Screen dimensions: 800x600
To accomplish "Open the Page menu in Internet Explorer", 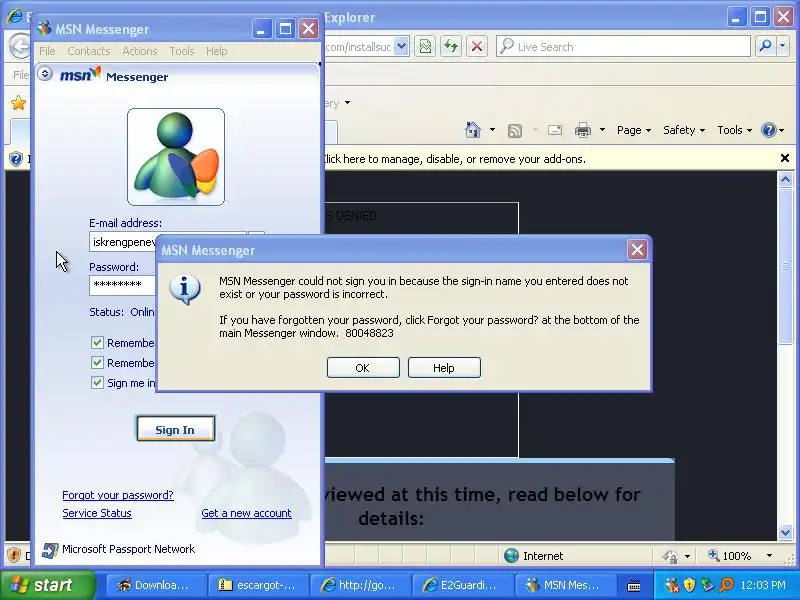I will tap(634, 130).
